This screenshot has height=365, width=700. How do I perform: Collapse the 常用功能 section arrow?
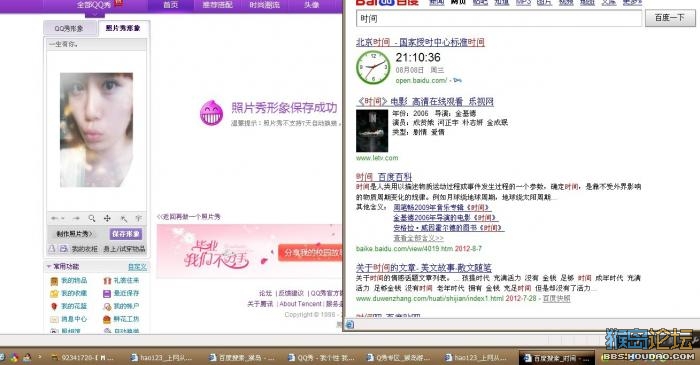click(49, 266)
